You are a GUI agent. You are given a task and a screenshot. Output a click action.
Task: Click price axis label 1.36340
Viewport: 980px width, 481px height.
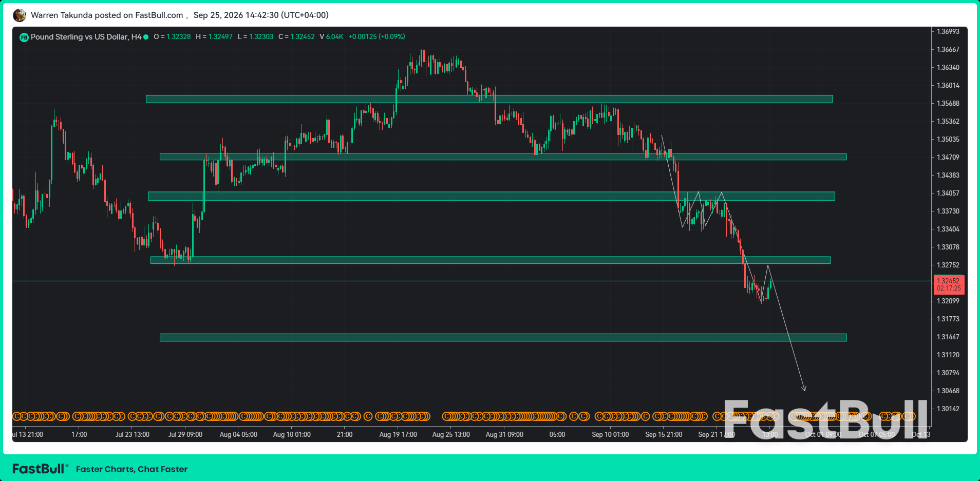(948, 67)
